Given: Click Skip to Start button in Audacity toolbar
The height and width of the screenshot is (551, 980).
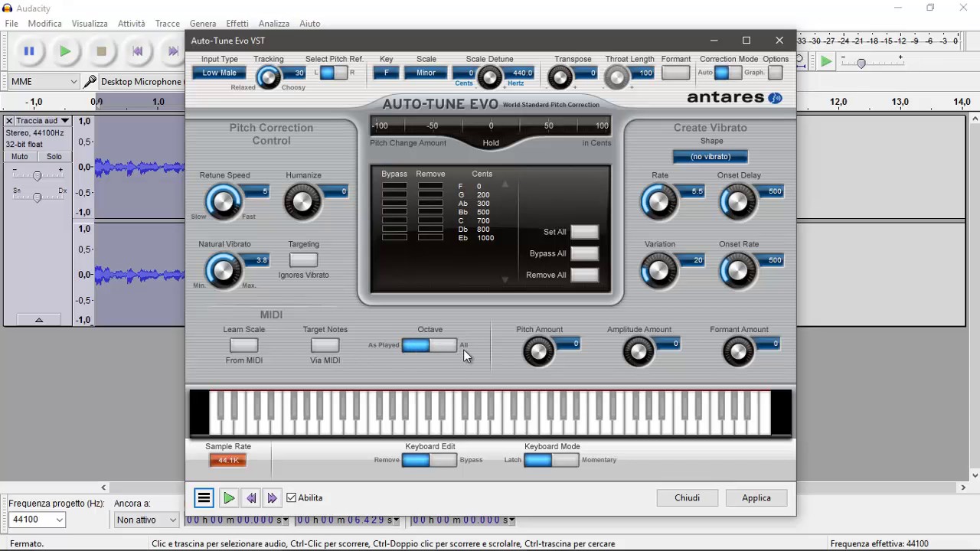Looking at the screenshot, I should coord(138,51).
